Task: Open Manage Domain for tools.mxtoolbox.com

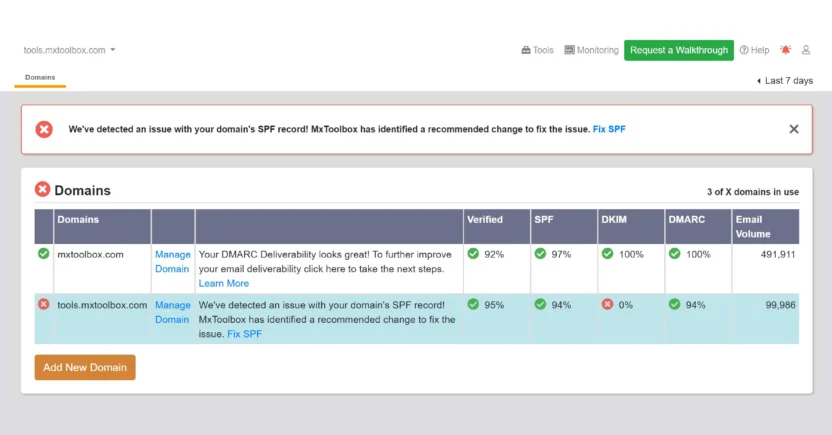Action: pyautogui.click(x=172, y=312)
